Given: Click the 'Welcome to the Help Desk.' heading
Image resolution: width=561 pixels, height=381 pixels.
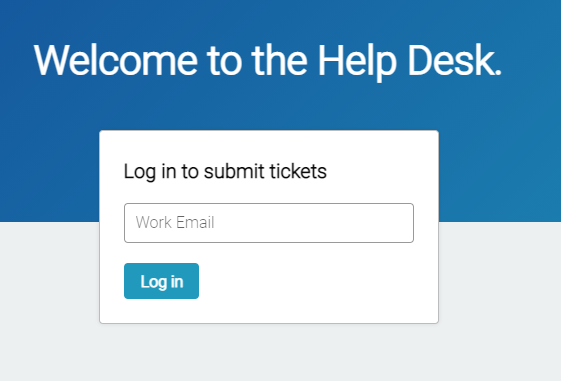Looking at the screenshot, I should point(268,61).
